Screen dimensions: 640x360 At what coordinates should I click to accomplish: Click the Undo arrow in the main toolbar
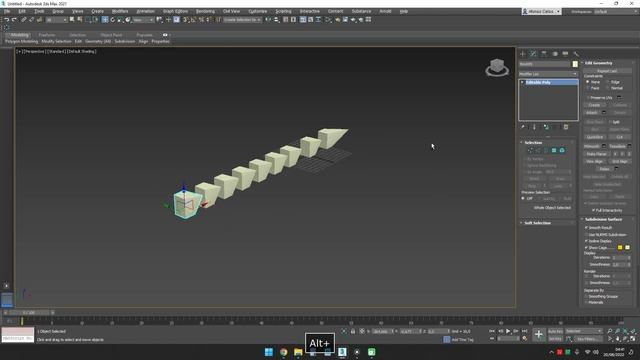(7, 20)
